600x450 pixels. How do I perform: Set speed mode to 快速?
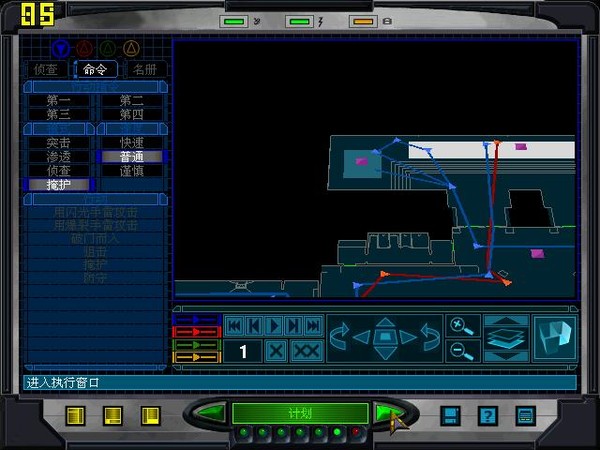tap(132, 143)
